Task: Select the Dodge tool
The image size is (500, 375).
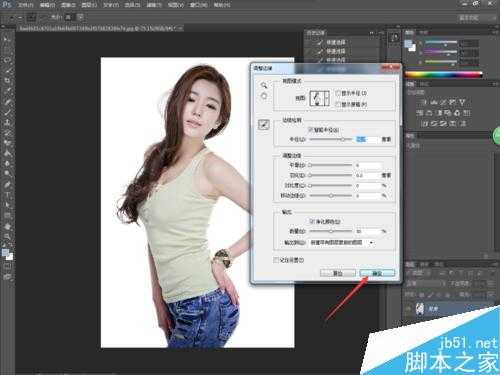Action: pos(7,174)
